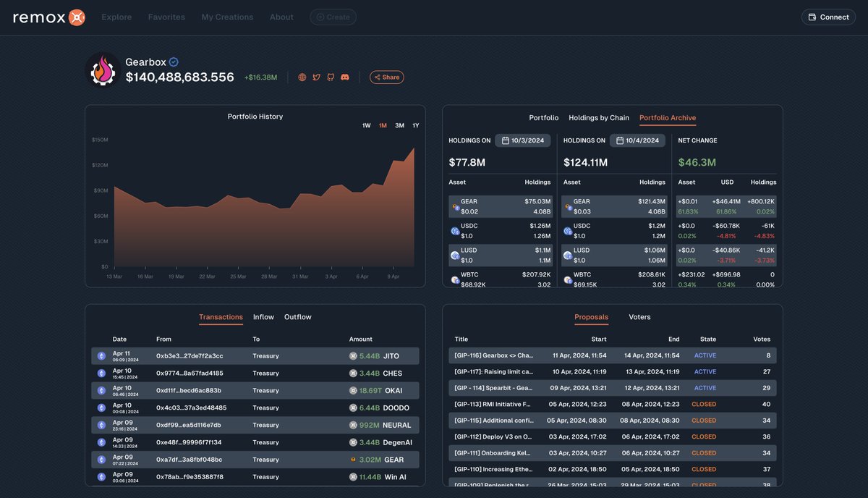
Task: Click the token icon beside 11.44B Win AI
Action: (353, 477)
